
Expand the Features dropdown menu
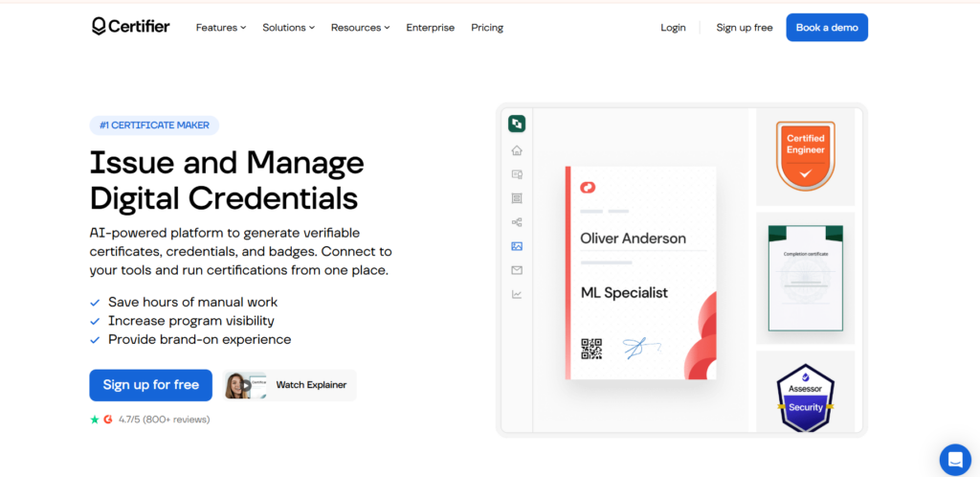point(221,28)
